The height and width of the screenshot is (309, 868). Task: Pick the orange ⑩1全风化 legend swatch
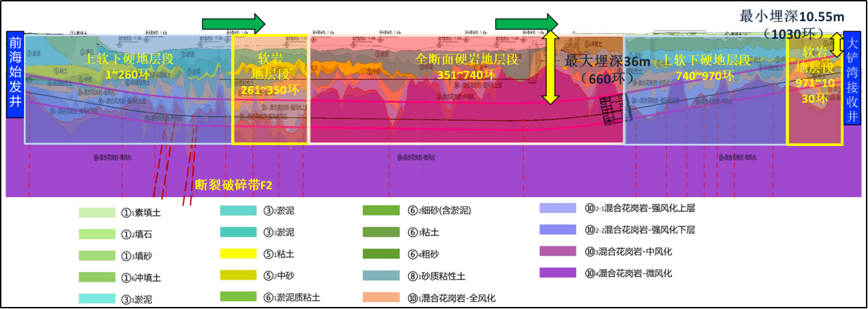point(382,297)
